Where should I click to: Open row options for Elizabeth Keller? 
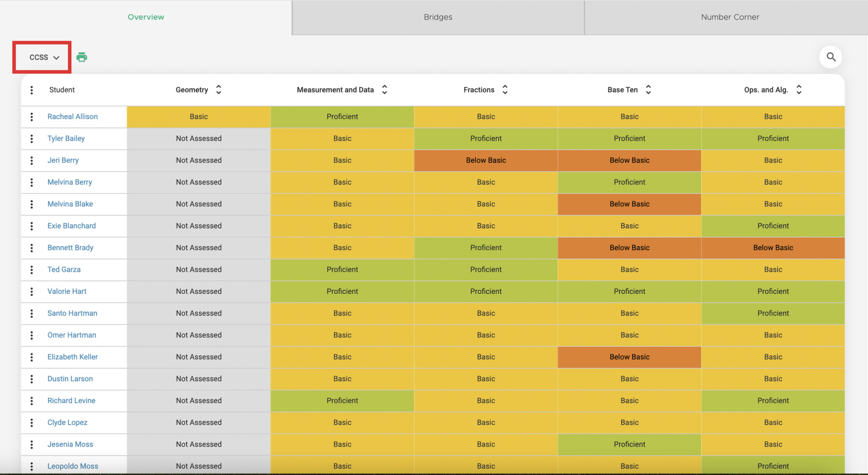coord(32,357)
